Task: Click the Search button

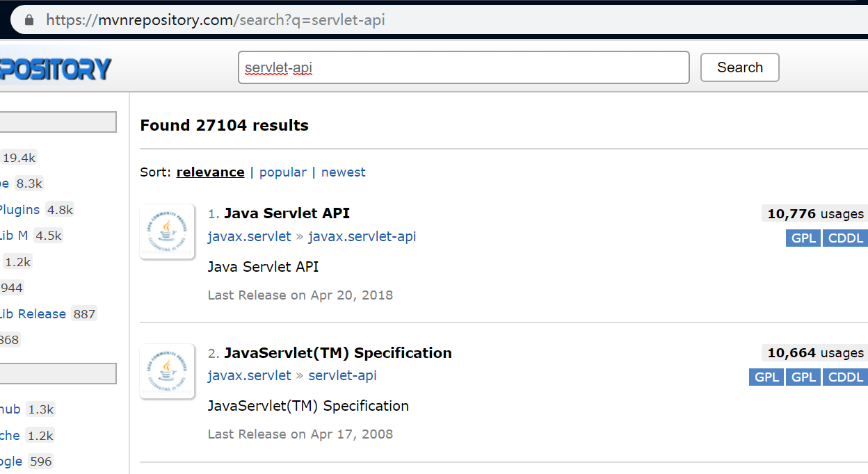Action: (x=739, y=67)
